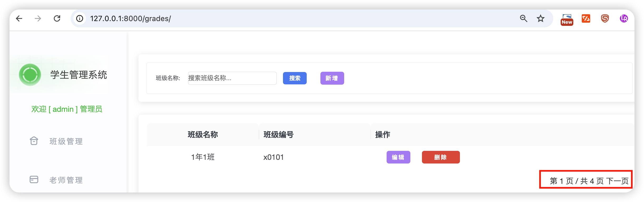
Task: Click the red S extension icon
Action: coord(605,18)
